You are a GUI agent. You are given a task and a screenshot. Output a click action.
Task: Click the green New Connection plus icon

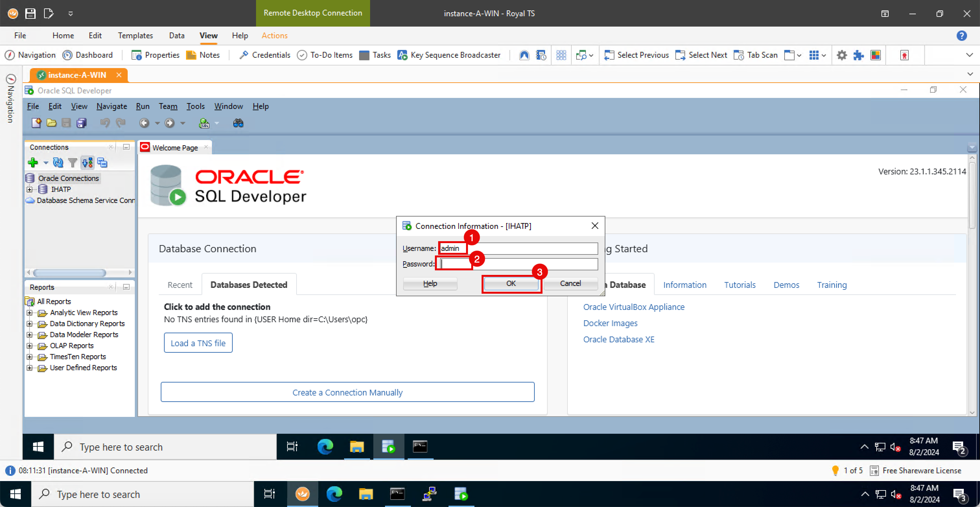coord(33,162)
